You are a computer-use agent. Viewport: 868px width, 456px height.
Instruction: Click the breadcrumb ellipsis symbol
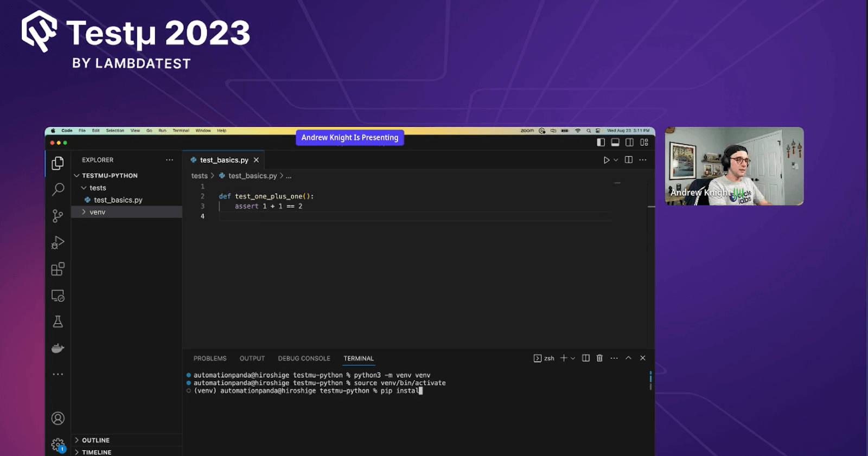click(x=289, y=176)
